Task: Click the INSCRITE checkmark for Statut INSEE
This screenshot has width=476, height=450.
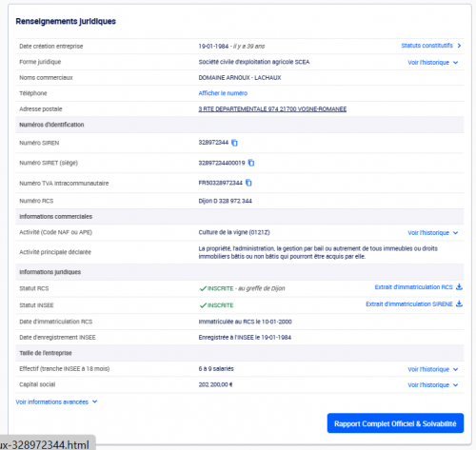Action: click(203, 305)
